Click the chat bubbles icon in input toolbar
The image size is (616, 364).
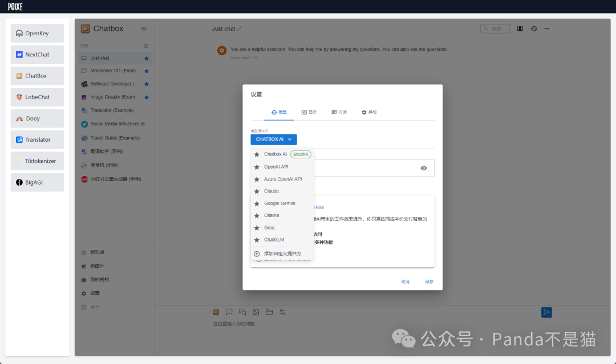pos(242,312)
